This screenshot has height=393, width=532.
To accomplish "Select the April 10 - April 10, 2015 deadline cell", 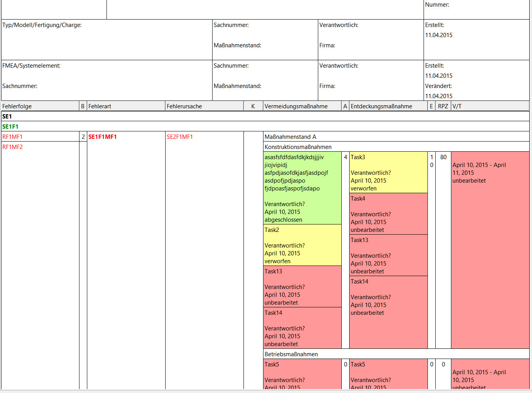I will [490, 374].
